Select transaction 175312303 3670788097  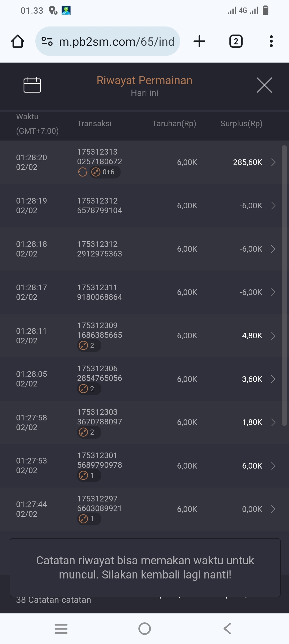pyautogui.click(x=100, y=417)
